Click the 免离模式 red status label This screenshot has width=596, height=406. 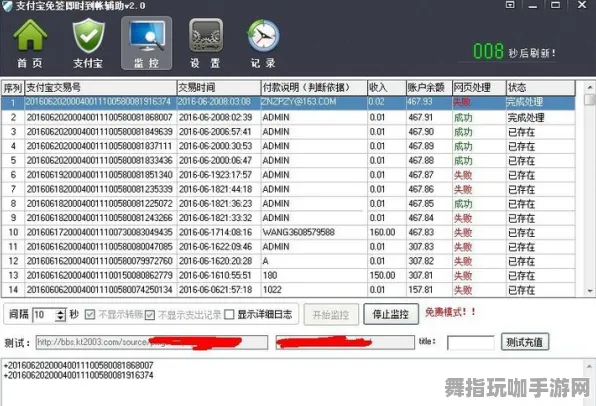tap(450, 312)
